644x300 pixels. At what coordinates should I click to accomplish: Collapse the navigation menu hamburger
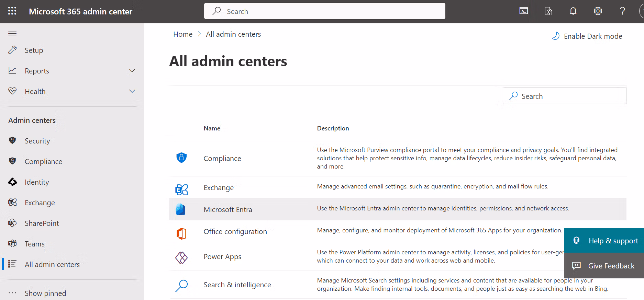click(x=12, y=33)
